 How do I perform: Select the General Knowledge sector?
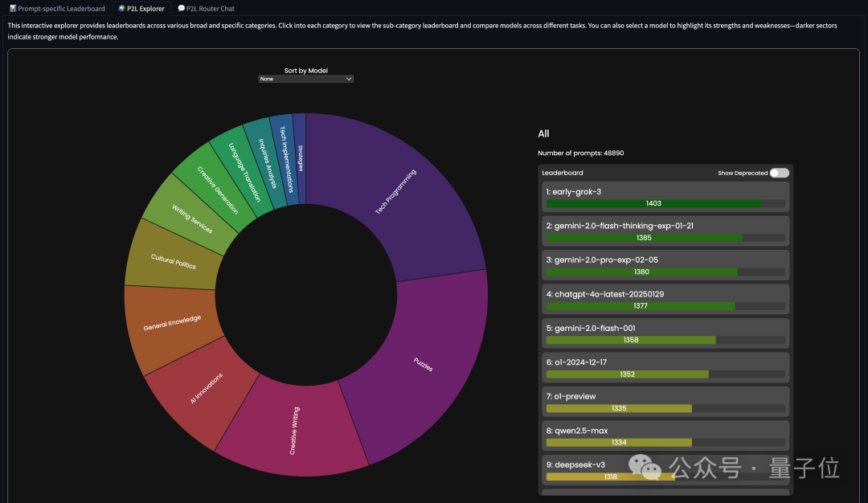coord(172,322)
